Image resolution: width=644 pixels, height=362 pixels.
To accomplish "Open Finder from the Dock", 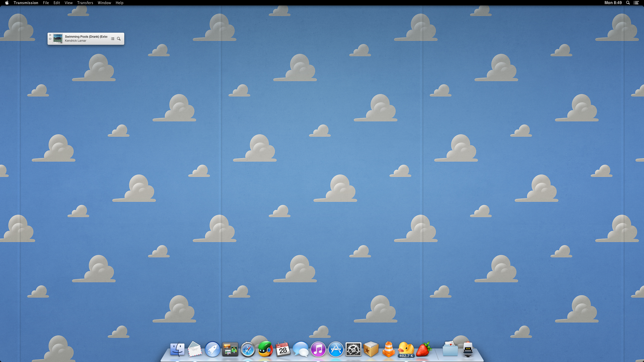I will [177, 349].
